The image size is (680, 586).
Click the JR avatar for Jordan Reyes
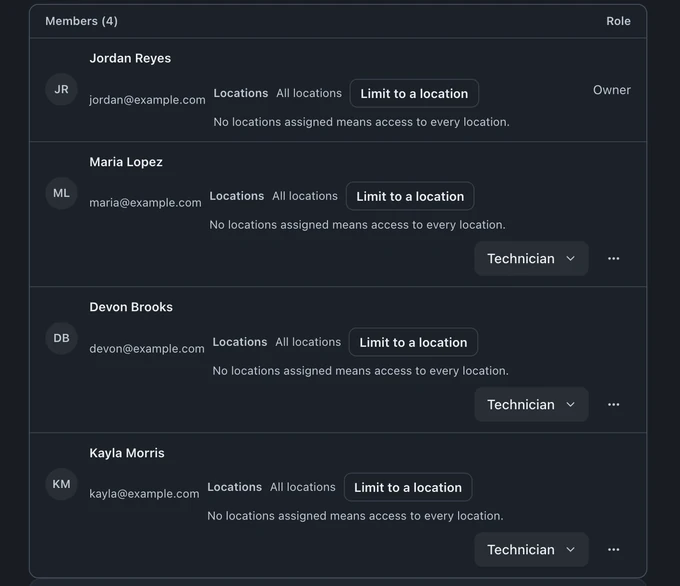click(x=62, y=89)
